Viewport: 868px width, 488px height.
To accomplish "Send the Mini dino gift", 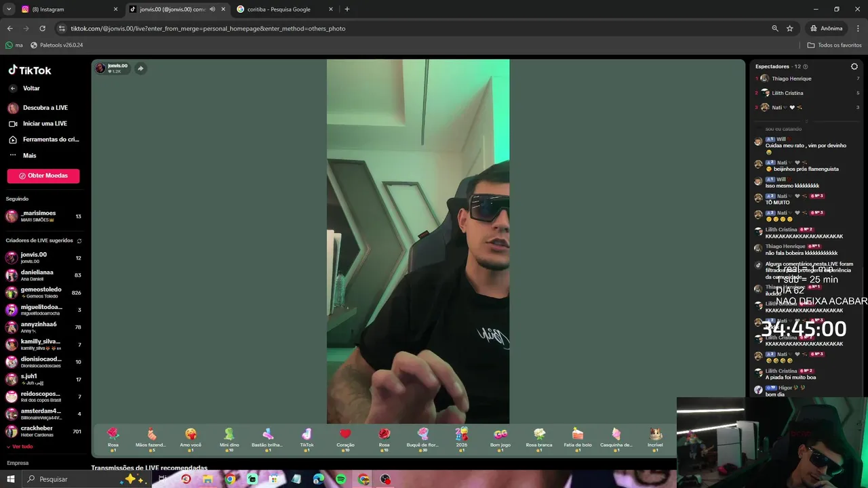I will click(229, 439).
